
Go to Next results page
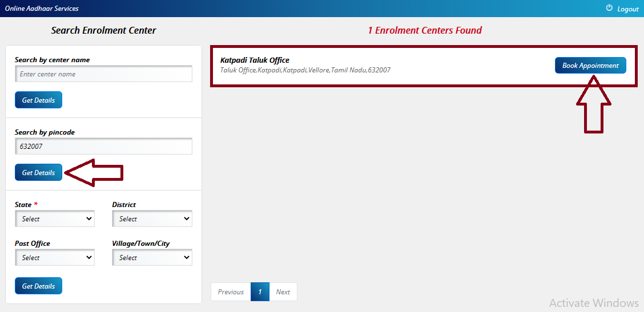[283, 292]
